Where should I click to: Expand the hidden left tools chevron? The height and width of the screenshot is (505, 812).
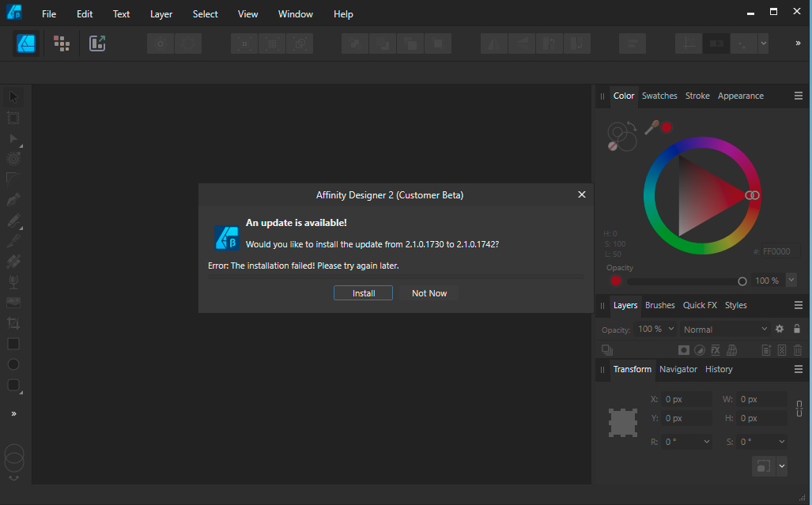point(14,413)
